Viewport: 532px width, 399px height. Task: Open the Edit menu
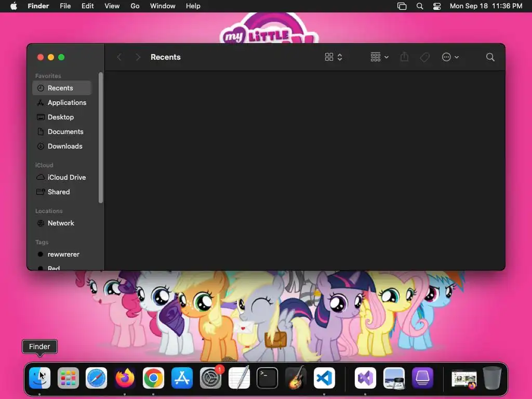coord(87,6)
